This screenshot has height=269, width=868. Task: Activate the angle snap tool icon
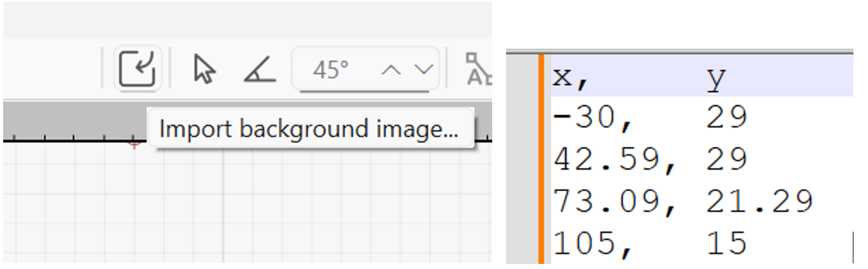[x=259, y=68]
